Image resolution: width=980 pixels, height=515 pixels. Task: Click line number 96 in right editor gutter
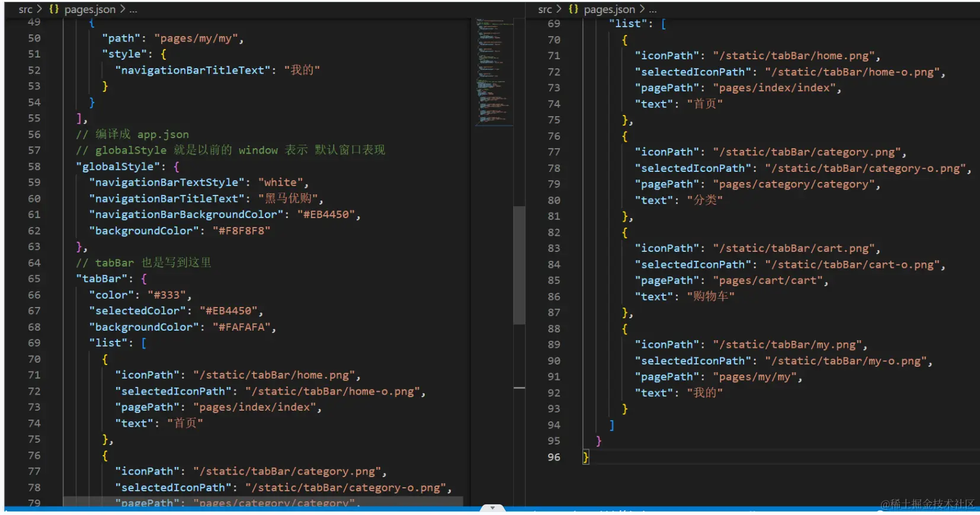coord(554,457)
